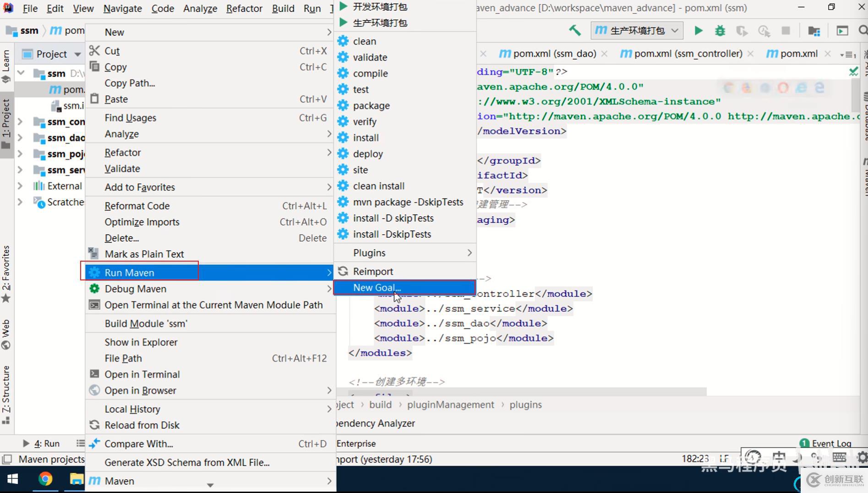The height and width of the screenshot is (493, 868).
Task: Choose Build Module 'ssm'
Action: [x=210, y=323]
